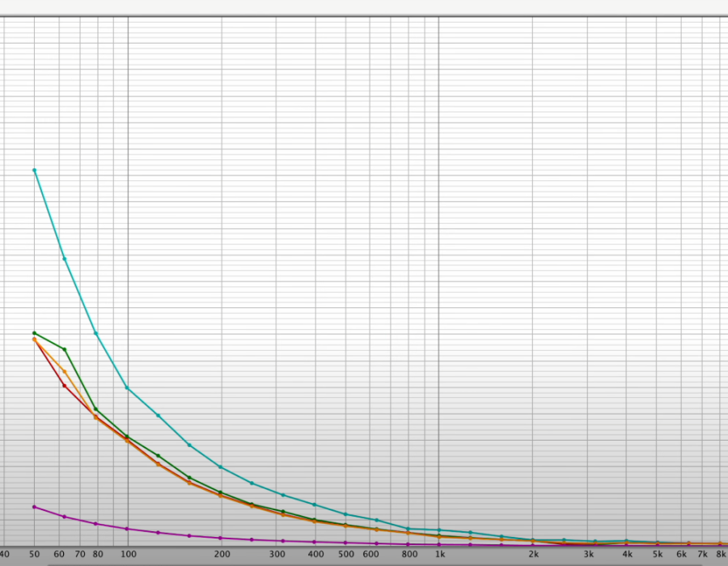Select the cyan curve point at 400 Hz
This screenshot has height=566, width=728.
pos(315,505)
